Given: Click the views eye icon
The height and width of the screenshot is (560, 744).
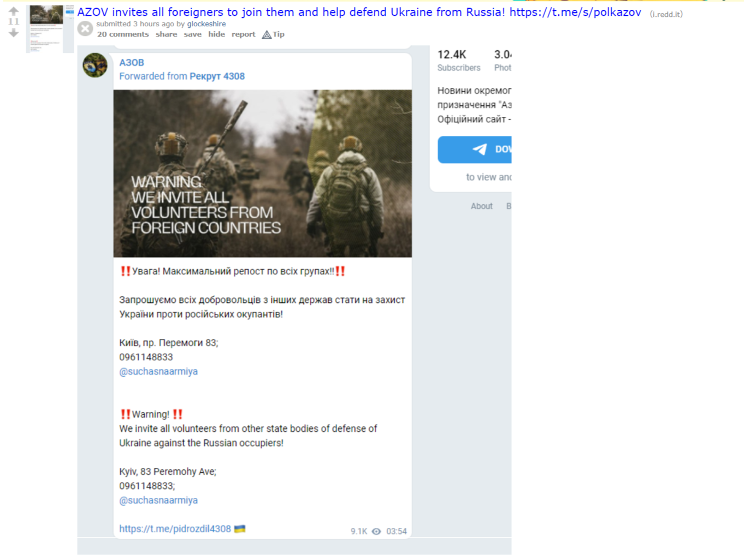Looking at the screenshot, I should coord(376,531).
